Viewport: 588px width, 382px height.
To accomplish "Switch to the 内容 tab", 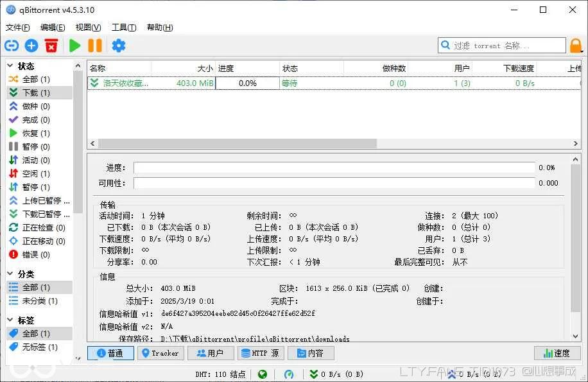I will tap(311, 353).
